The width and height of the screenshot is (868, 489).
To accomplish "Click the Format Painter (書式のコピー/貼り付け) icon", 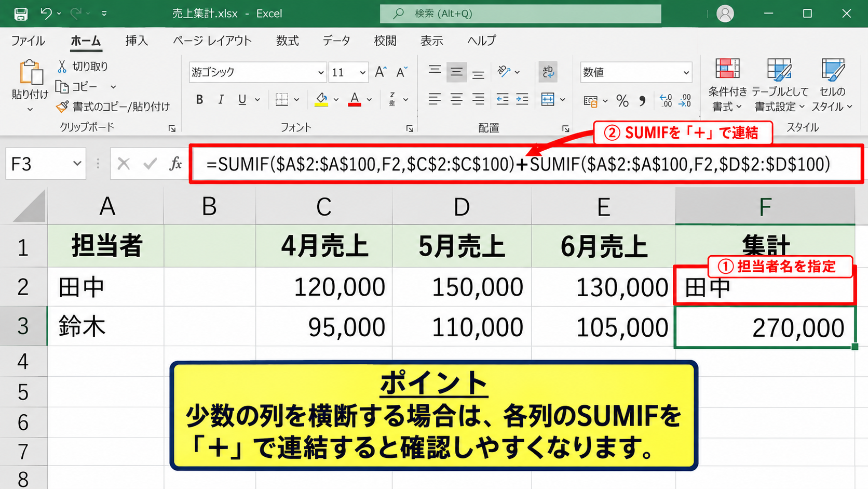I will tap(62, 107).
